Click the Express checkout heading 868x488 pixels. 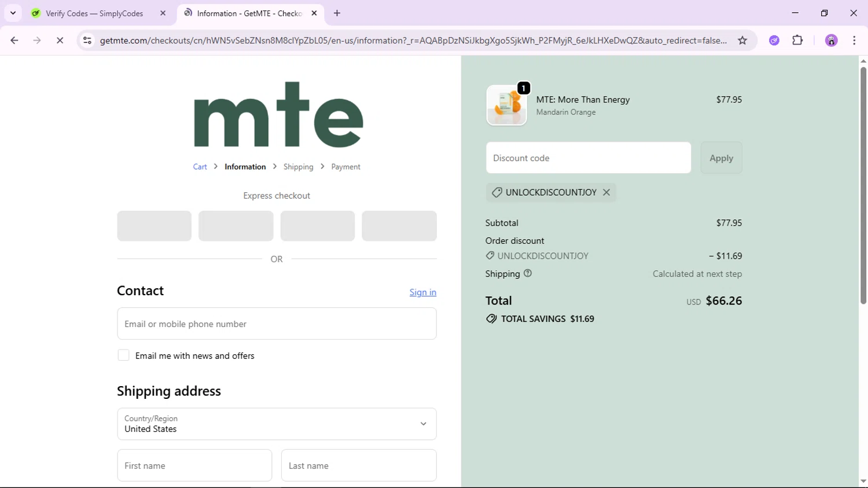point(277,196)
